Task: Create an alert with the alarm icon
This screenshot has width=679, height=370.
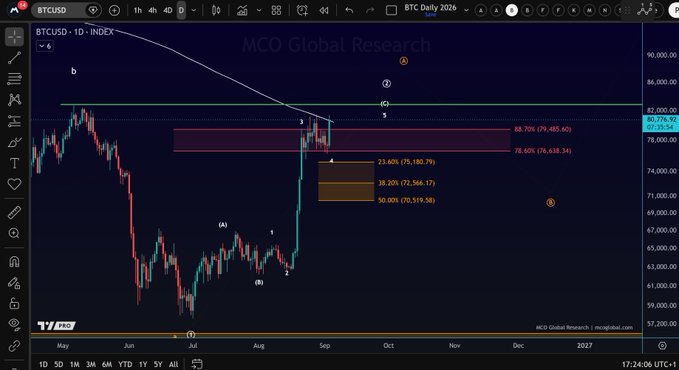Action: (302, 10)
